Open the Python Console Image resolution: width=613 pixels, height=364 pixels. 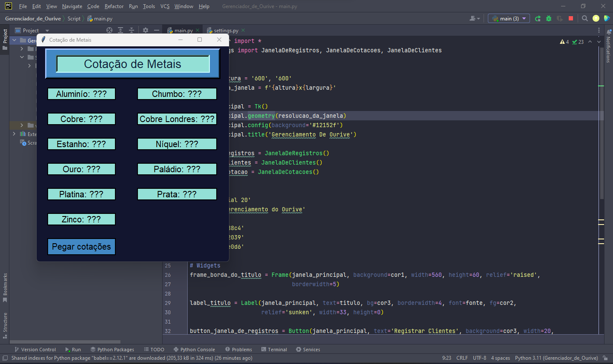tap(194, 349)
